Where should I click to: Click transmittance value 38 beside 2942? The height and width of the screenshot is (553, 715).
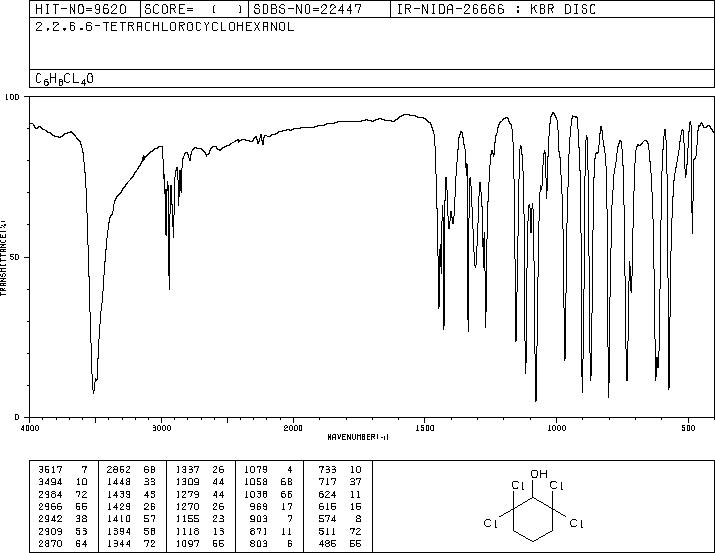coord(82,519)
